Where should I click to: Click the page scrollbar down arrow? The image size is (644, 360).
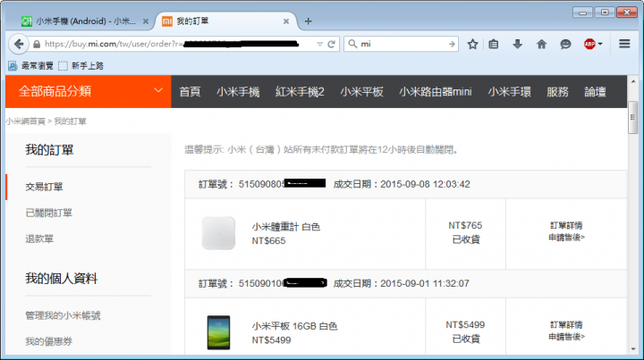click(633, 349)
